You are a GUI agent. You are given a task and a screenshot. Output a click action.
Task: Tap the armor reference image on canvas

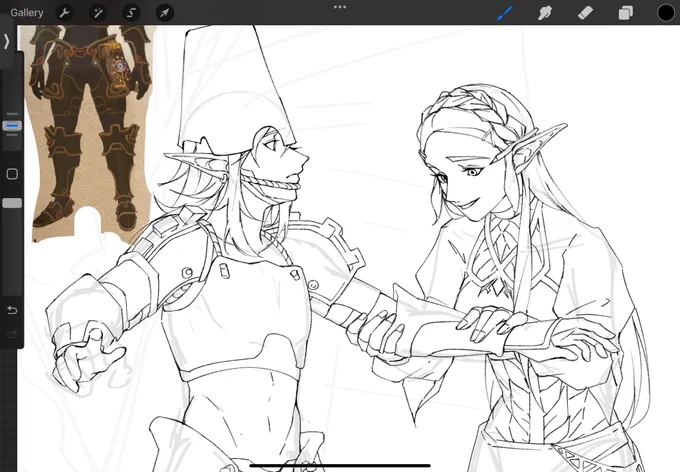[90, 130]
